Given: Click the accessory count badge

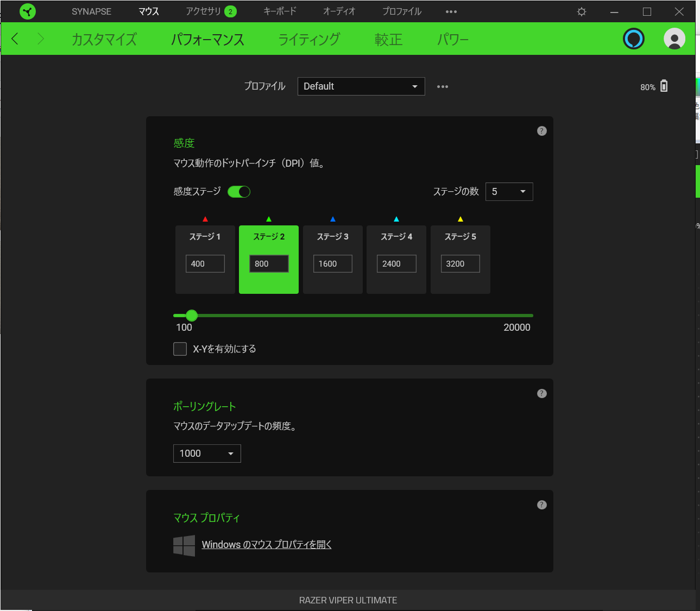Looking at the screenshot, I should 230,11.
